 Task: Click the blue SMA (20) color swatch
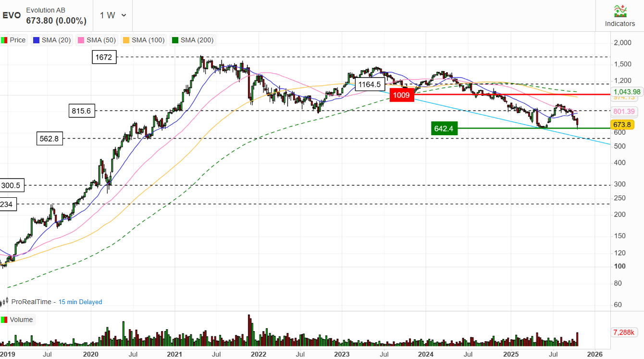(37, 40)
